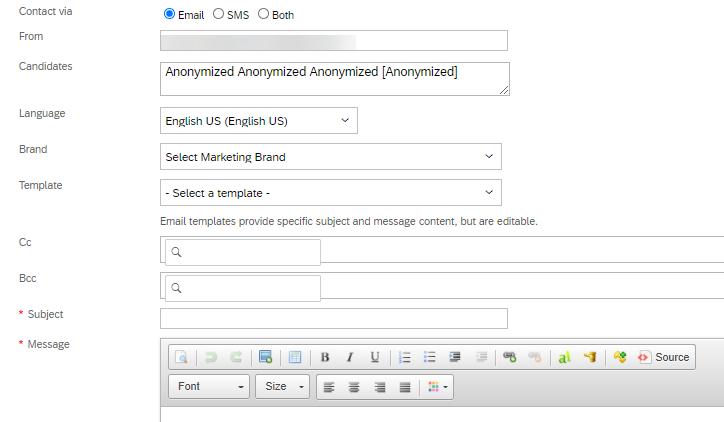Align text right
Image resolution: width=724 pixels, height=422 pixels.
pos(380,387)
